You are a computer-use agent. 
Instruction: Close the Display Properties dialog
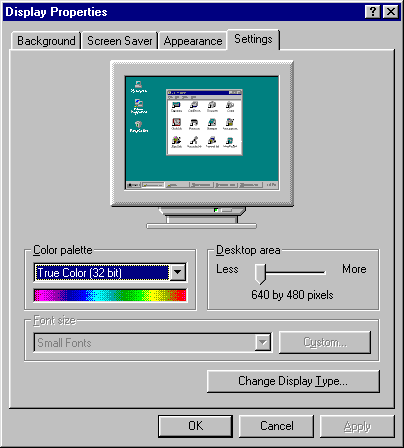click(x=390, y=12)
